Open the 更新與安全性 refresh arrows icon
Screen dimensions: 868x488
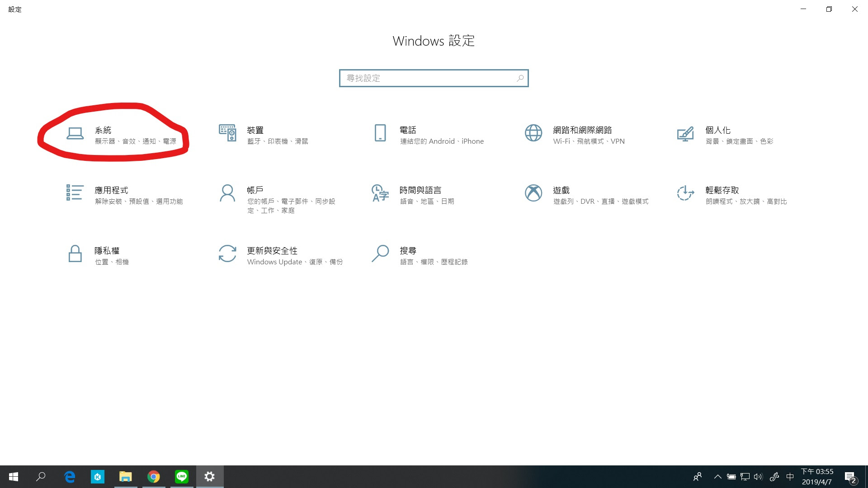coord(227,253)
